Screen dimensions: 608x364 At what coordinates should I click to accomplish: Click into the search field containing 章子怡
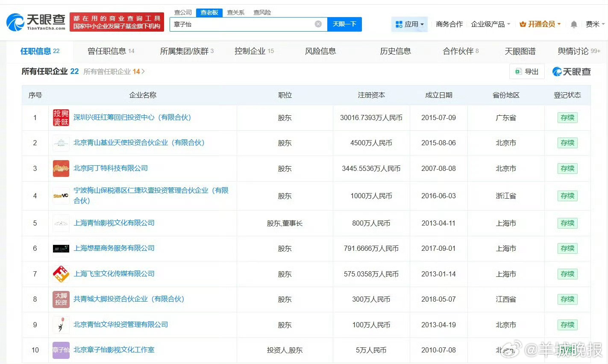(x=241, y=24)
